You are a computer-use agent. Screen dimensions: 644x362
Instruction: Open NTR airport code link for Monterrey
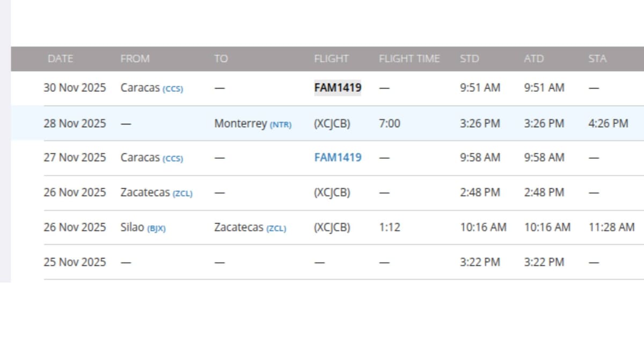[x=280, y=124]
